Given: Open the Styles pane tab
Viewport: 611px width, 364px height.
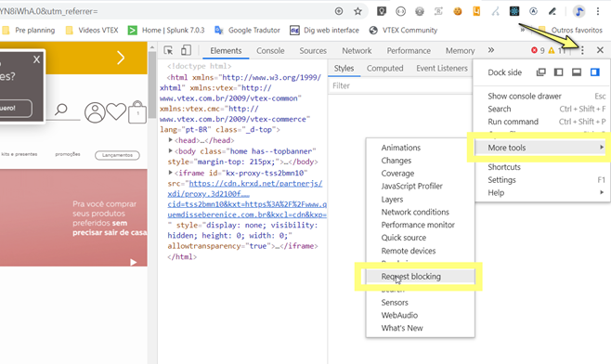Looking at the screenshot, I should 344,68.
